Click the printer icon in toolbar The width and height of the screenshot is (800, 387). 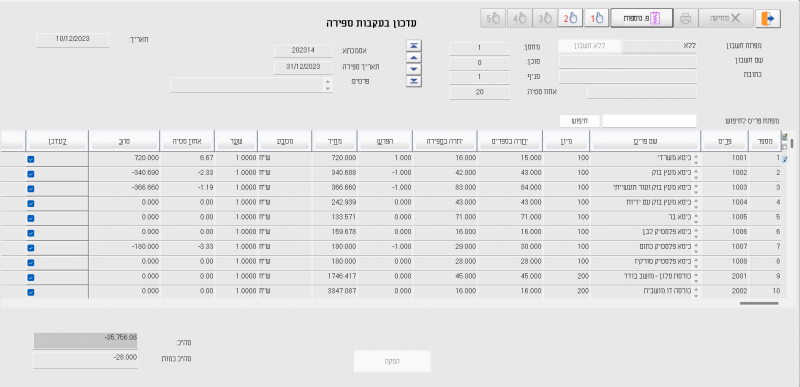686,18
